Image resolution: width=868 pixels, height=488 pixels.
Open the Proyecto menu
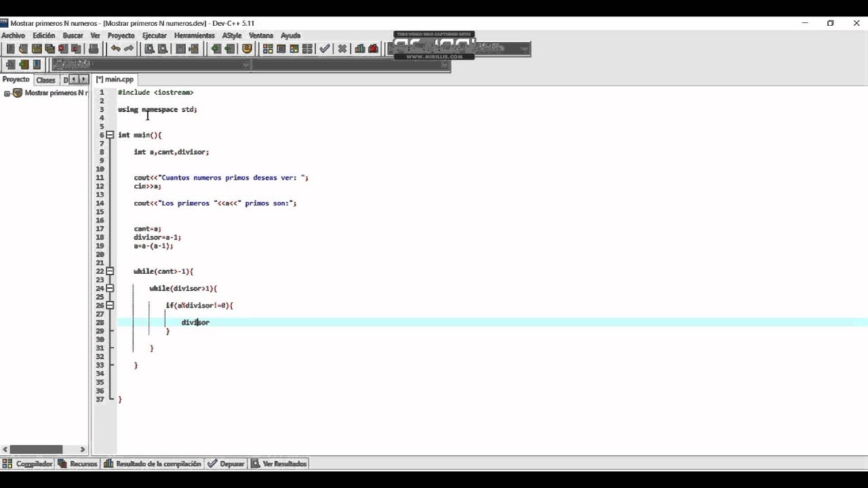tap(121, 35)
